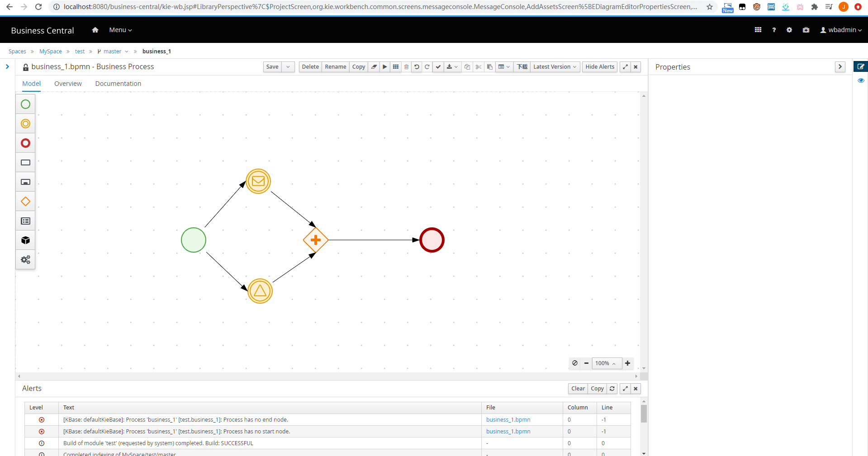Pick the Activities rectangle palette icon
The height and width of the screenshot is (456, 868).
(x=25, y=163)
